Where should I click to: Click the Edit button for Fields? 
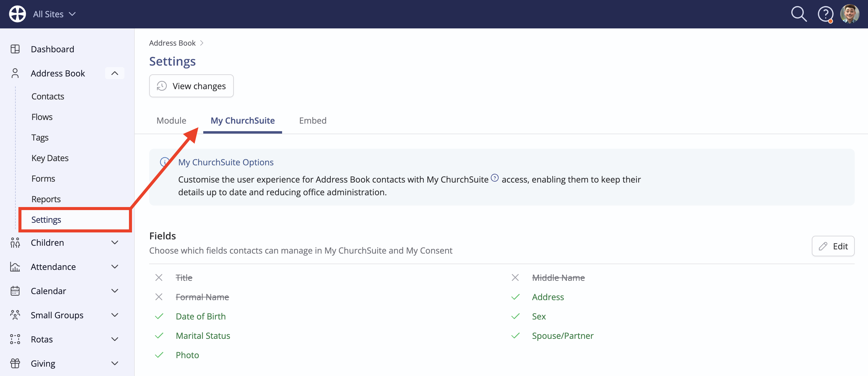coord(833,246)
